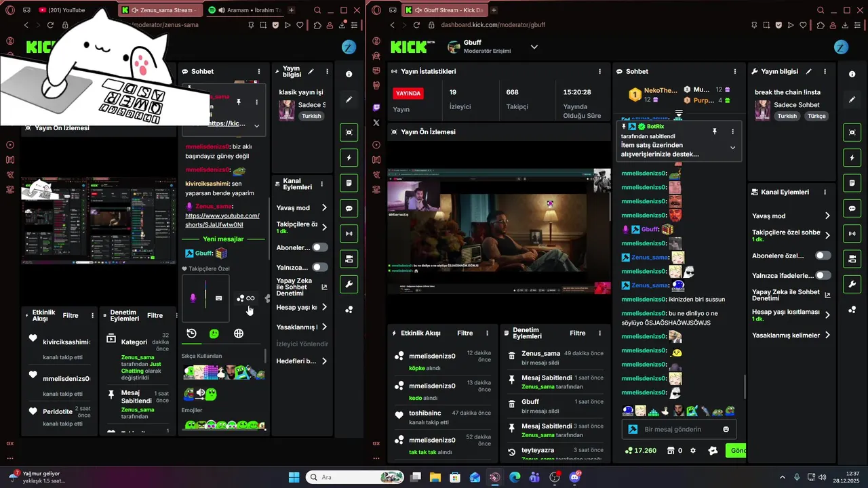The width and height of the screenshot is (868, 488).
Task: Expand Yasaklanmış kelimeler in Gbuff window
Action: coord(827,335)
